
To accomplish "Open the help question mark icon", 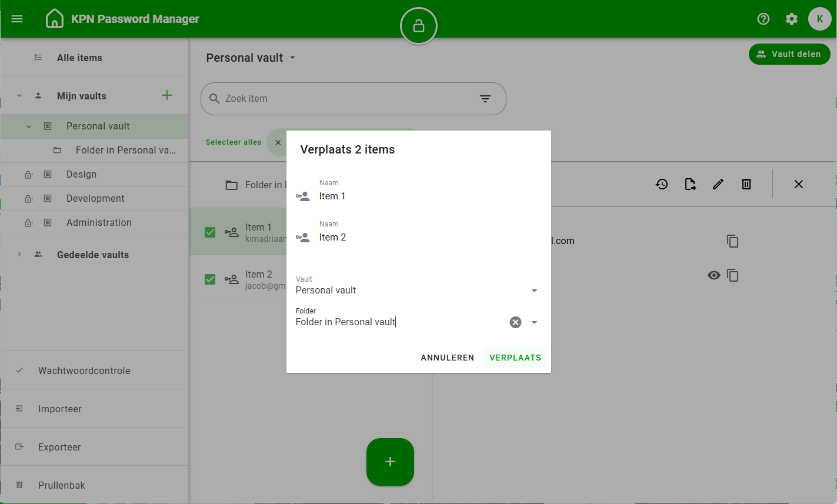I will pyautogui.click(x=763, y=19).
